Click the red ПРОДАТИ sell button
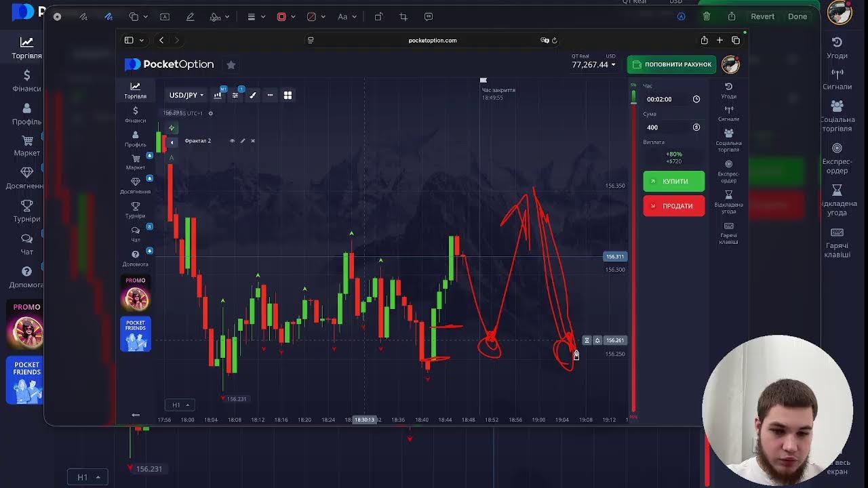The height and width of the screenshot is (488, 868). [x=674, y=206]
